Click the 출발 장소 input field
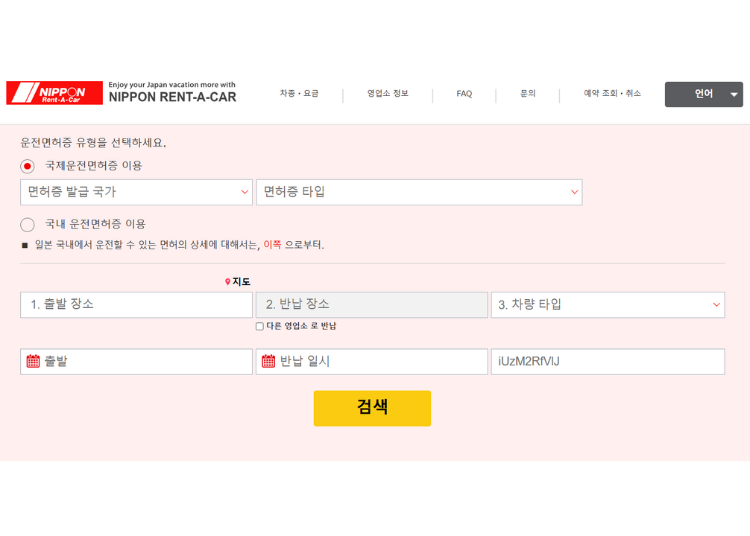This screenshot has width=750, height=536. coord(136,304)
